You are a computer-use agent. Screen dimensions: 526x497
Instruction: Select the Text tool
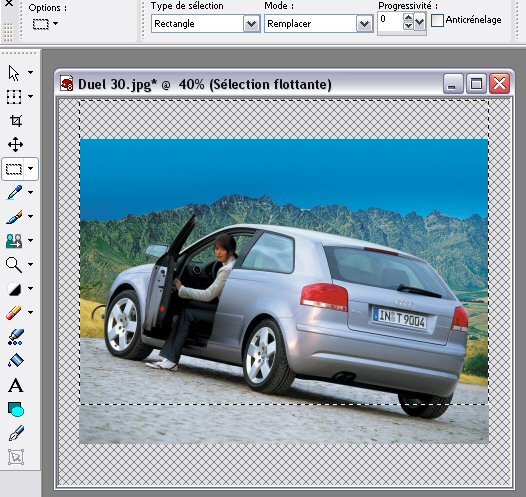(x=15, y=385)
